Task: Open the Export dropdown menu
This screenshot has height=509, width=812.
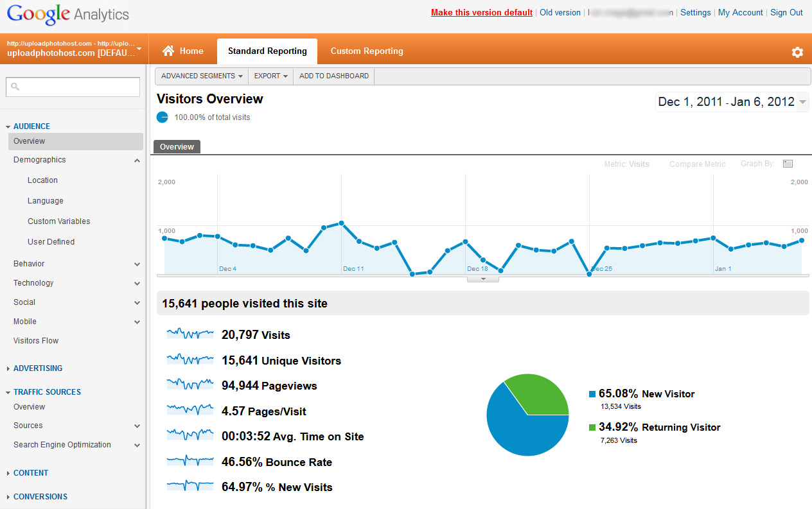Action: 270,76
